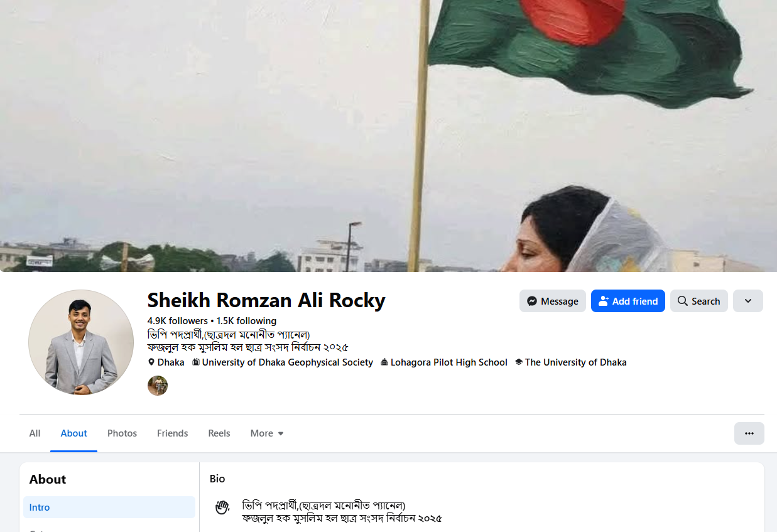The width and height of the screenshot is (777, 532).
Task: Switch to the Friends tab
Action: tap(173, 433)
